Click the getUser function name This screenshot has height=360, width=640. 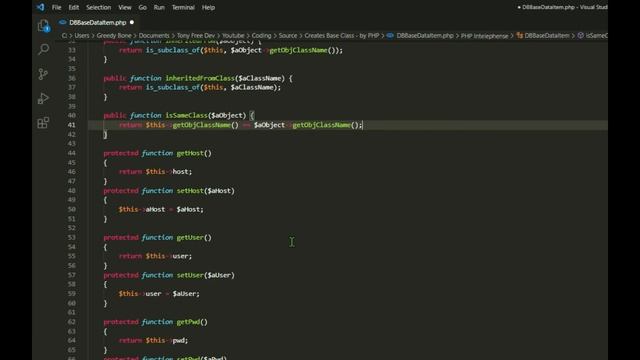190,237
